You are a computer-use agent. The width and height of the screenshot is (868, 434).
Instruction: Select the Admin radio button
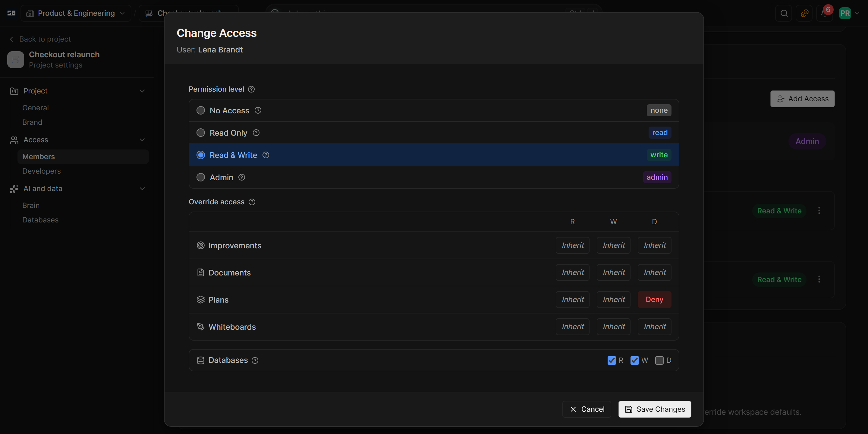200,177
